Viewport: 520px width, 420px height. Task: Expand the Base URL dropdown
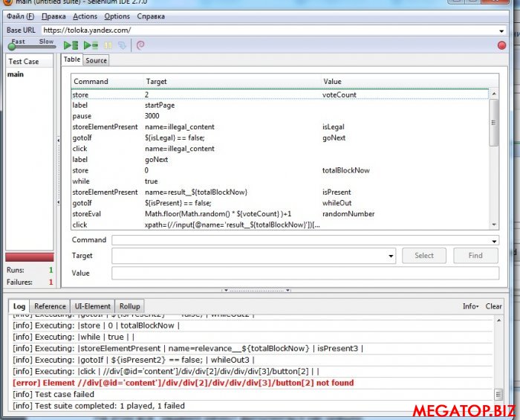coord(501,31)
